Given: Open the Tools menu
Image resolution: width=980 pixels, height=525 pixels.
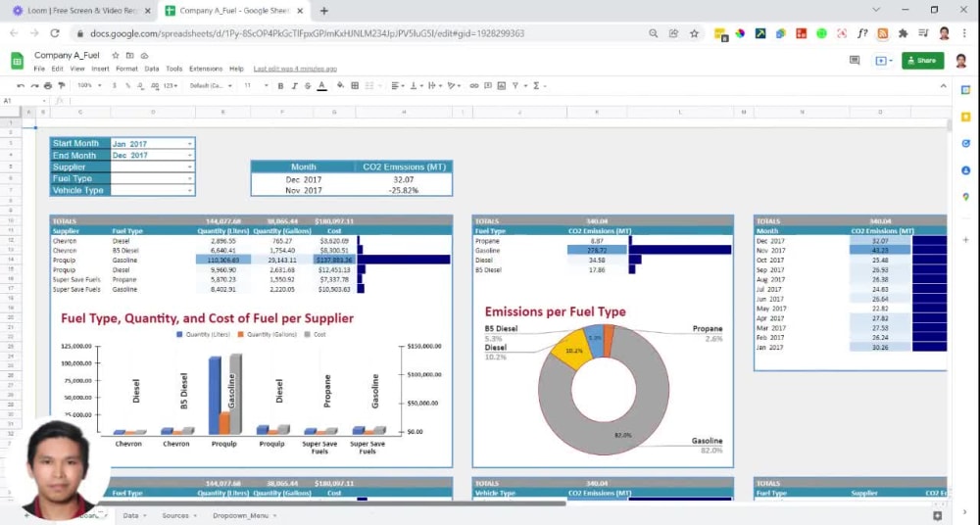Looking at the screenshot, I should (x=174, y=69).
